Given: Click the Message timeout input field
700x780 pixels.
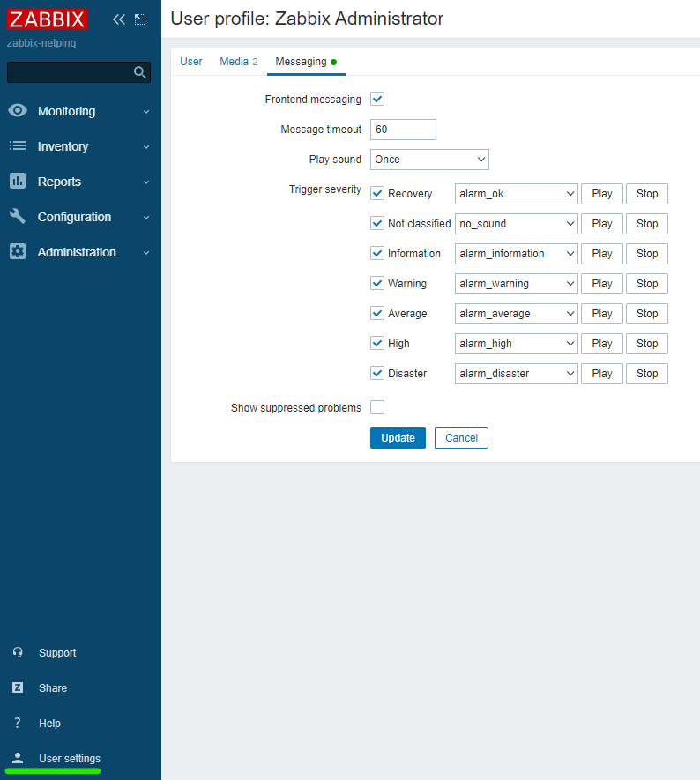Looking at the screenshot, I should [x=403, y=130].
